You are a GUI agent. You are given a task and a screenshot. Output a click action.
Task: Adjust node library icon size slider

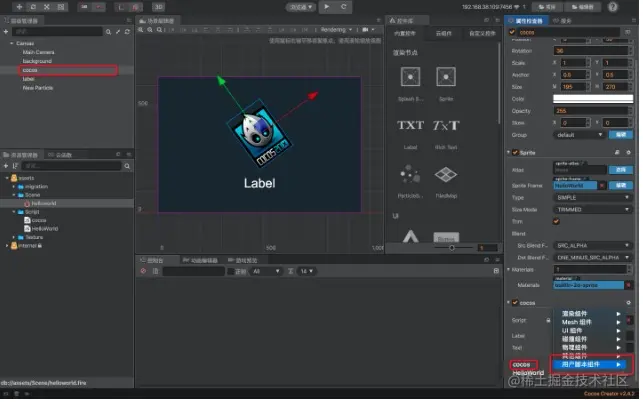[x=452, y=248]
